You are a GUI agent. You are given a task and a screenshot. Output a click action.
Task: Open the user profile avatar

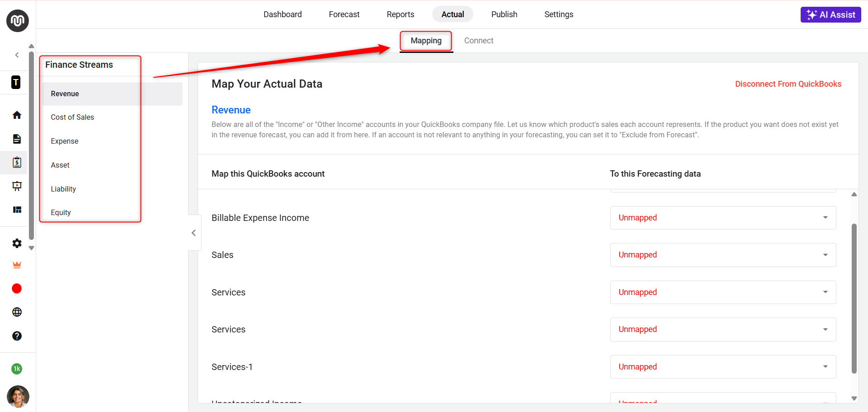(18, 397)
